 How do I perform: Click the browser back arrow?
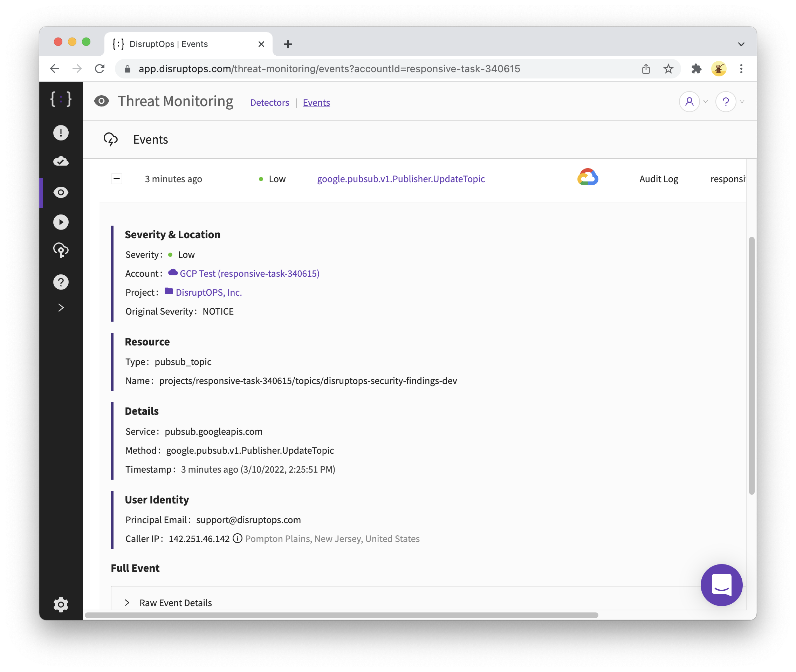(55, 69)
